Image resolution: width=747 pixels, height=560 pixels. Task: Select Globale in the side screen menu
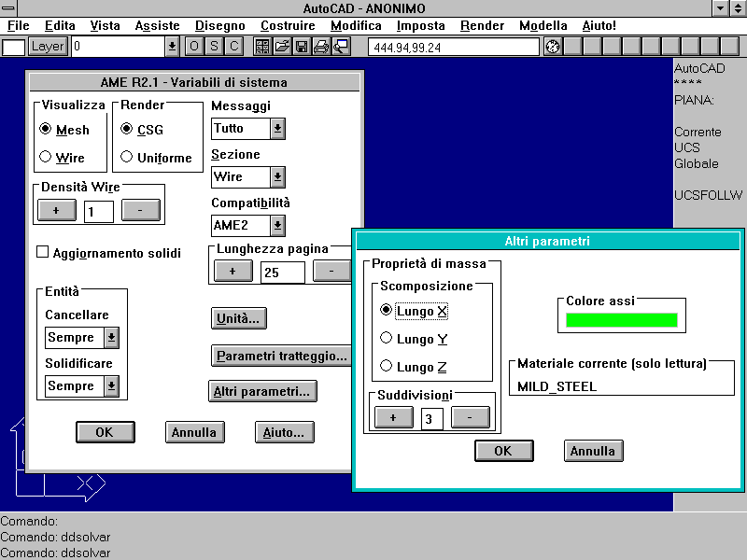(x=696, y=164)
